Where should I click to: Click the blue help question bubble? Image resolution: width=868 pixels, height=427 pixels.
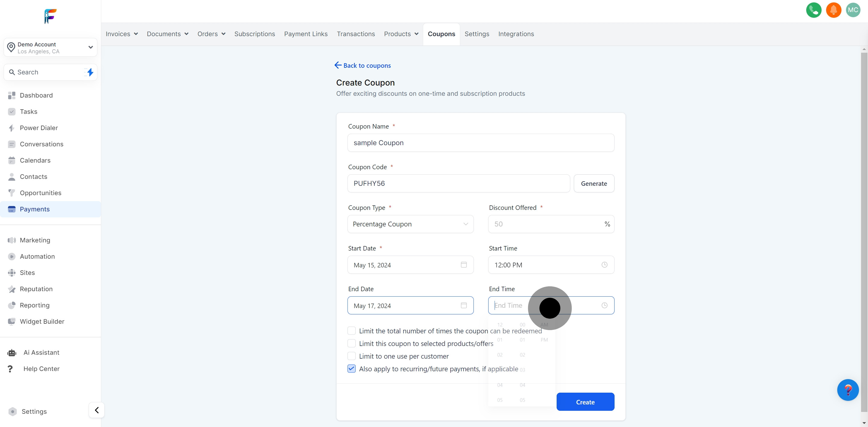pos(848,390)
